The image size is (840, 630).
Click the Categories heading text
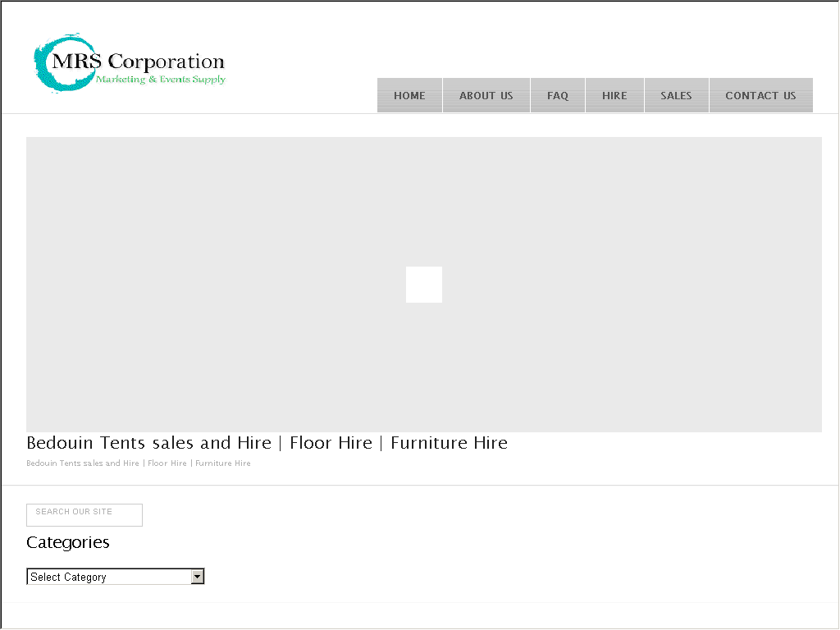[x=67, y=543]
